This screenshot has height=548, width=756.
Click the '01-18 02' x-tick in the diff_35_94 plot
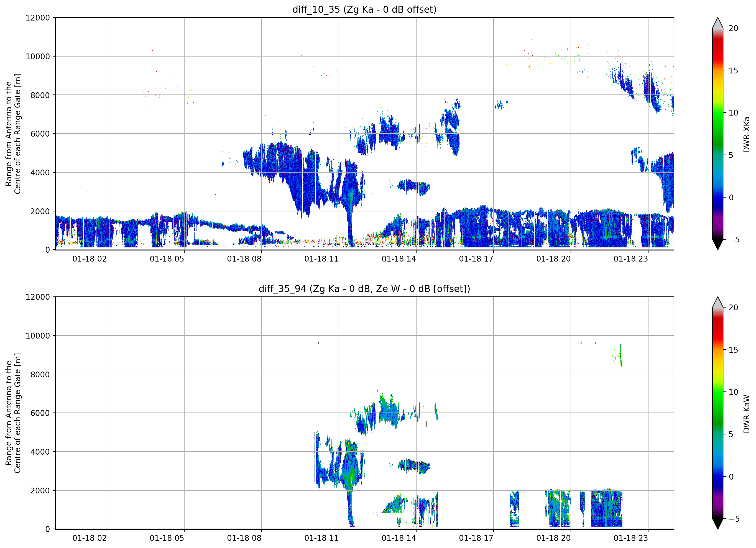pyautogui.click(x=90, y=538)
